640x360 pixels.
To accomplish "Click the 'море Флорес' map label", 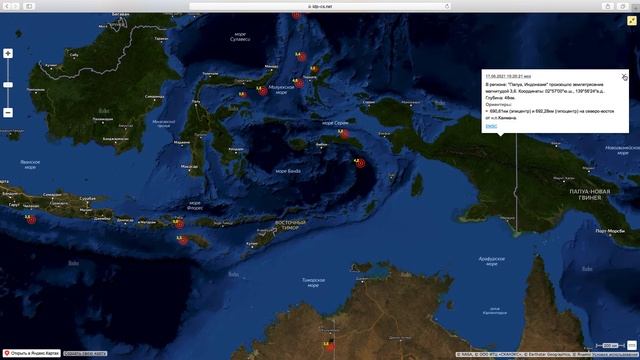I will coord(195,205).
